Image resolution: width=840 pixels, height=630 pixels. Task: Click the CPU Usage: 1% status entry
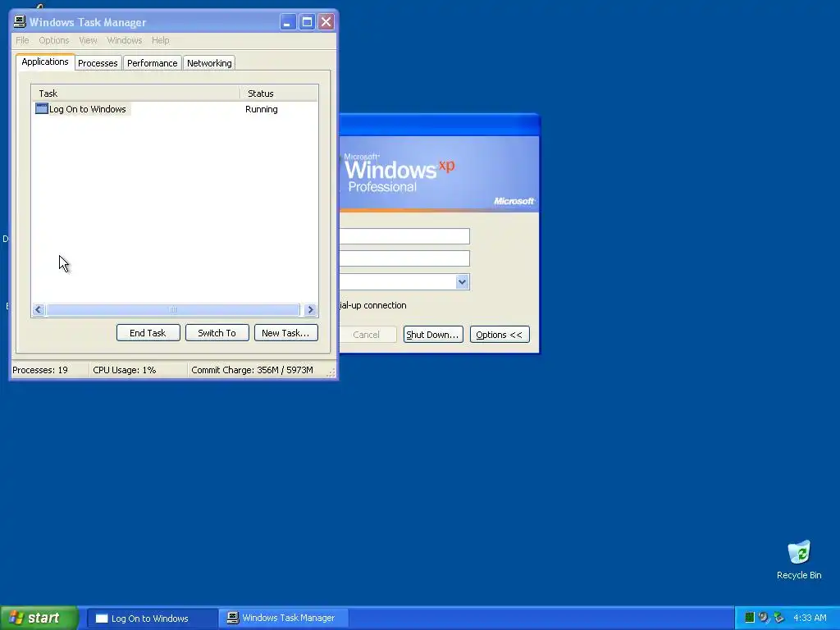click(x=125, y=370)
